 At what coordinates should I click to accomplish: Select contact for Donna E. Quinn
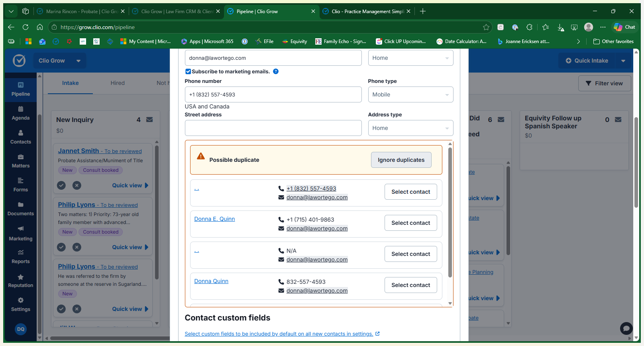click(410, 223)
